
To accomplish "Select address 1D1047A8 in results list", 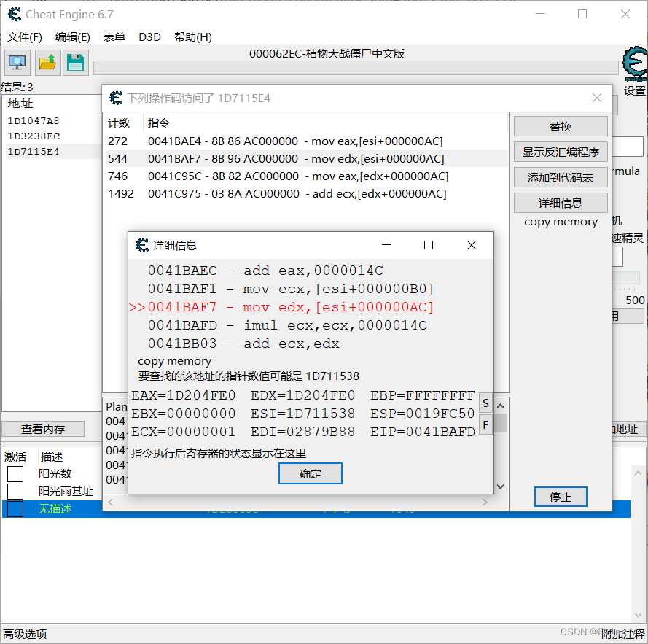I will point(34,121).
